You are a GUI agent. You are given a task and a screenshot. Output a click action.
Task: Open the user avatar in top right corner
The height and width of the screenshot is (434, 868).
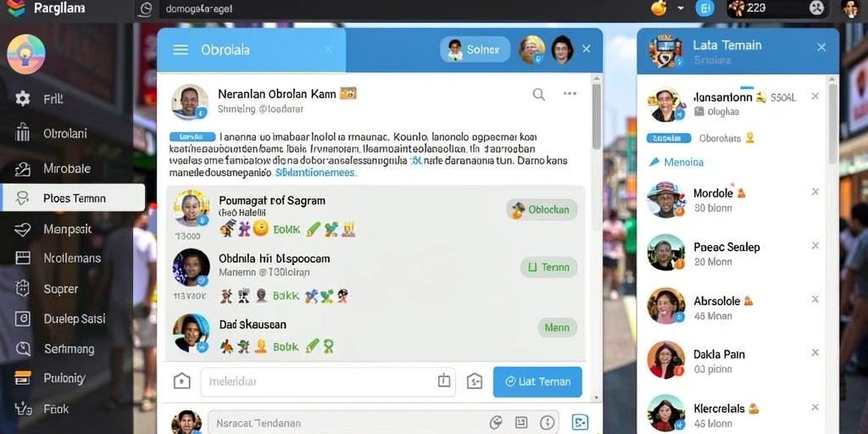pos(849,8)
